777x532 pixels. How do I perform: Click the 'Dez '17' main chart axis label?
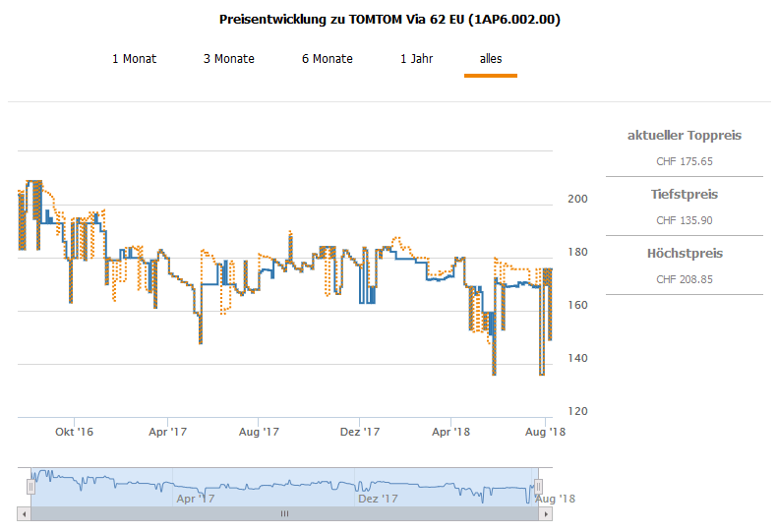(x=359, y=432)
